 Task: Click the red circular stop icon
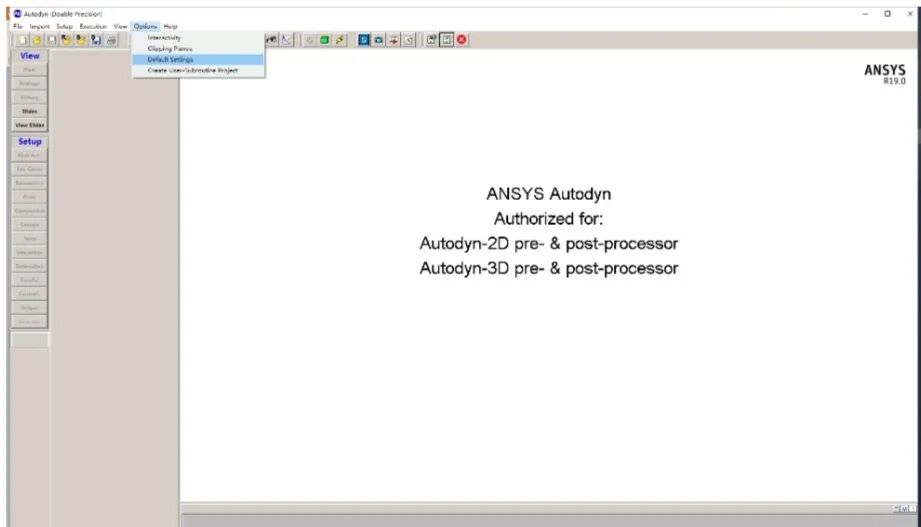coord(462,40)
